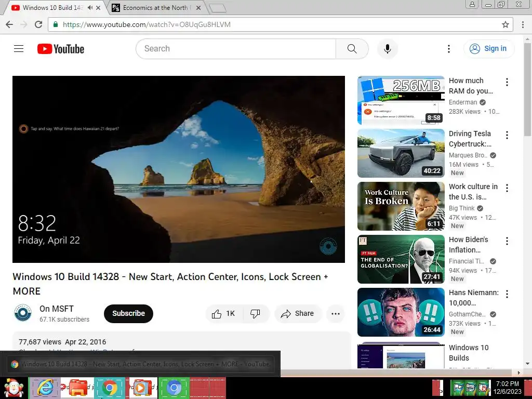Image resolution: width=532 pixels, height=399 pixels.
Task: Open Windows 10 Builds video title
Action: coord(469,353)
